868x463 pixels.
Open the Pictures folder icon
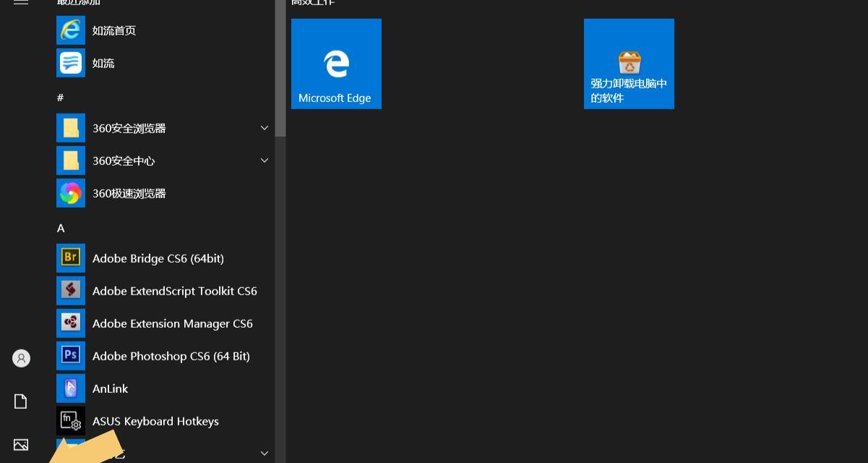(21, 444)
